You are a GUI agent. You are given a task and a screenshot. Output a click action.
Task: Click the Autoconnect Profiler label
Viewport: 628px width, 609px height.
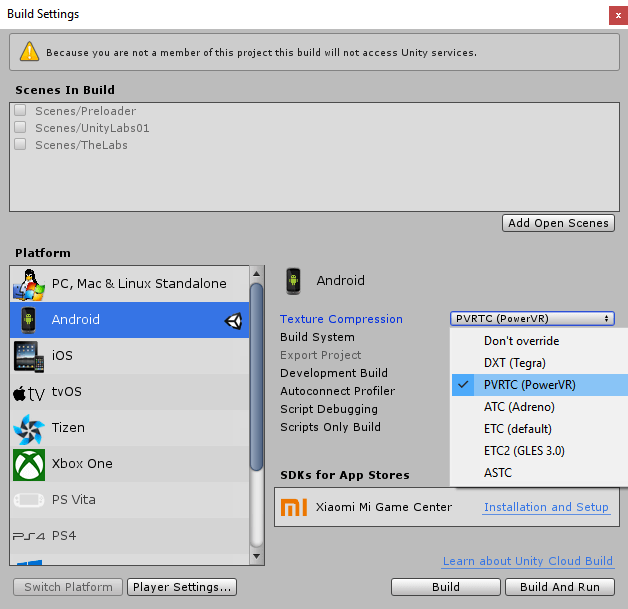pyautogui.click(x=338, y=391)
